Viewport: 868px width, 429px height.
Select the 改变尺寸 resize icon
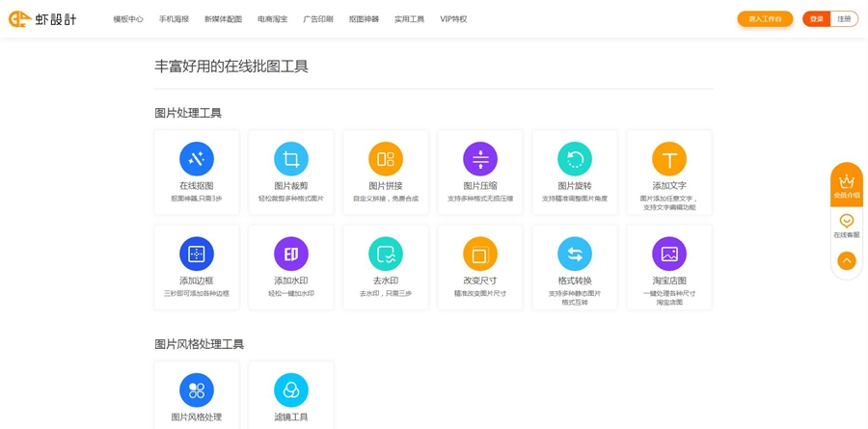tap(480, 255)
